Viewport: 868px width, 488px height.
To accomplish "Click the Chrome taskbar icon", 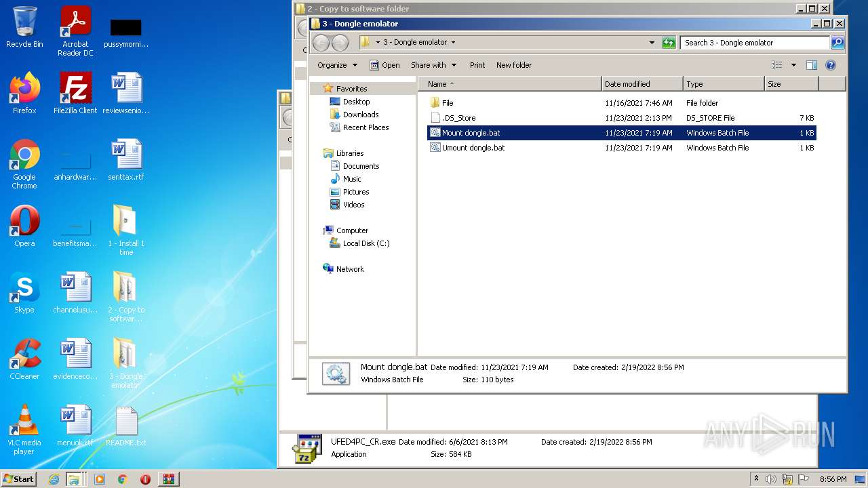I will 122,479.
